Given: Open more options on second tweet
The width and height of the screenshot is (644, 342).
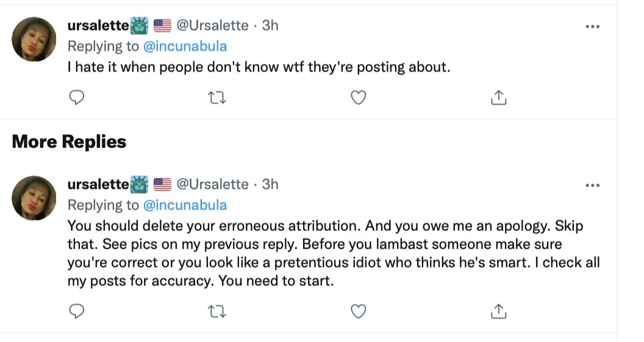Looking at the screenshot, I should tap(592, 185).
